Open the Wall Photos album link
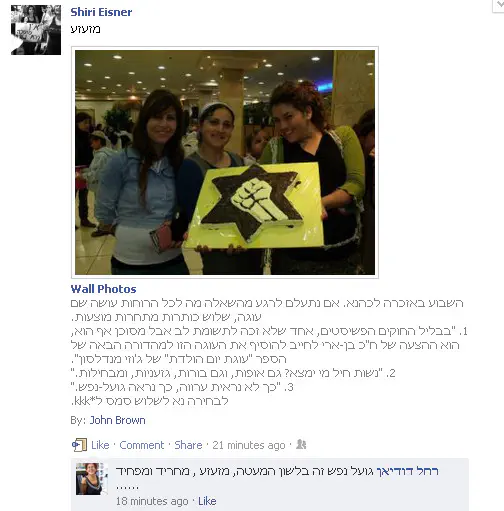This screenshot has width=504, height=511. [x=103, y=289]
